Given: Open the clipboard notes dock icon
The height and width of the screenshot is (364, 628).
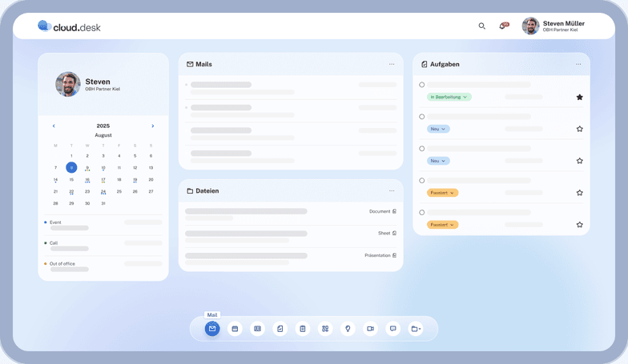Looking at the screenshot, I should click(x=303, y=329).
